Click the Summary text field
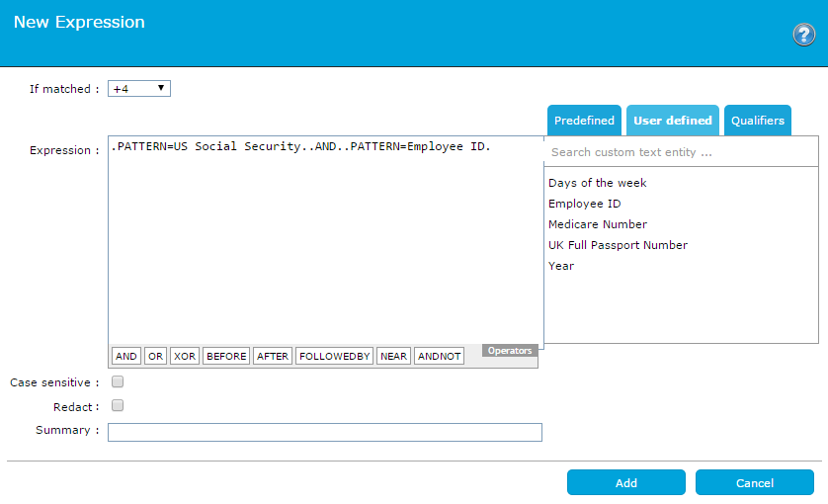Image resolution: width=828 pixels, height=504 pixels. [x=325, y=432]
